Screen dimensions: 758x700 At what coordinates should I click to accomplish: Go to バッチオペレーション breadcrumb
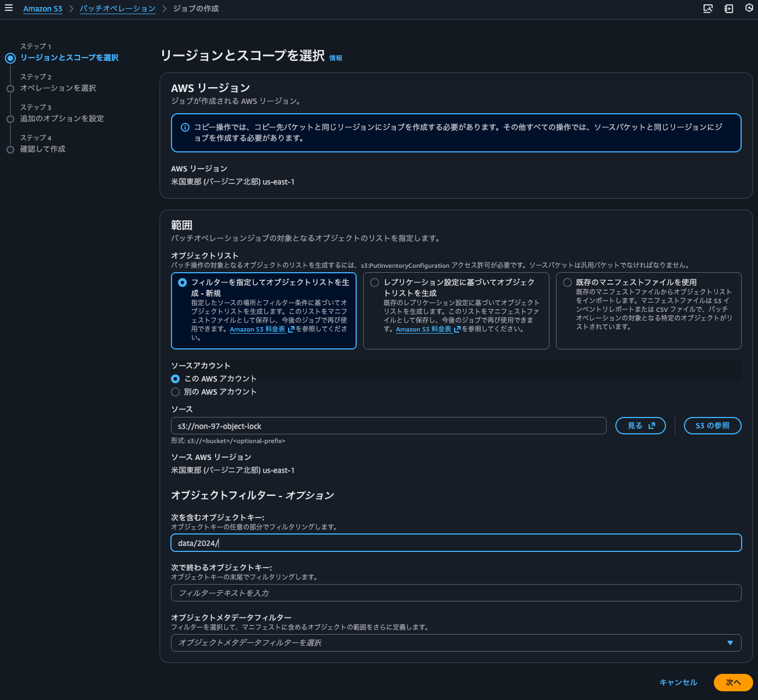tap(118, 9)
